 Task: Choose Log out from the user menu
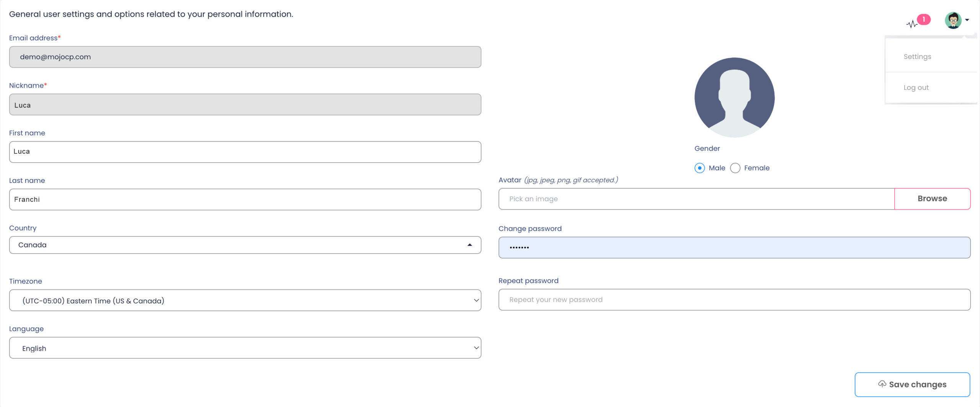point(916,88)
